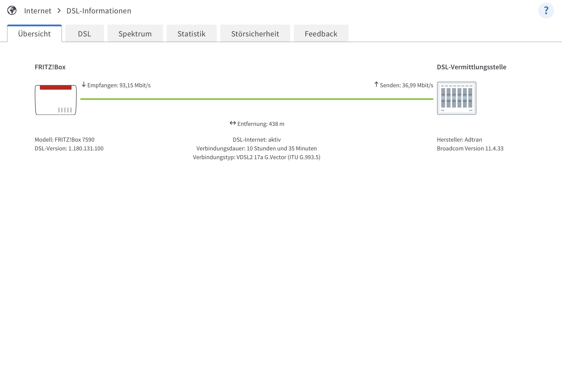Click the double arrow next to Entfernung
Screen dimensions: 562x392
(233, 123)
